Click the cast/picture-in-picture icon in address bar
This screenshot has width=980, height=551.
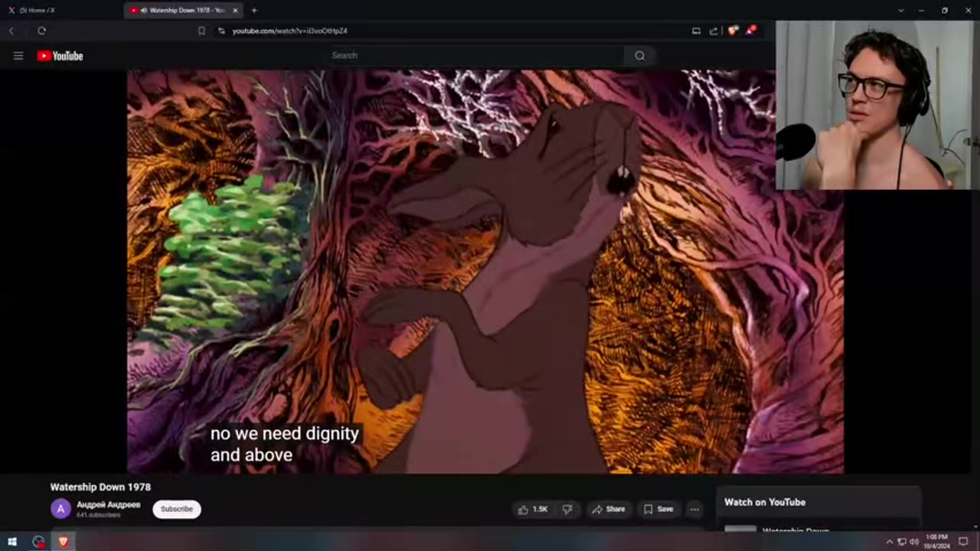click(x=696, y=31)
